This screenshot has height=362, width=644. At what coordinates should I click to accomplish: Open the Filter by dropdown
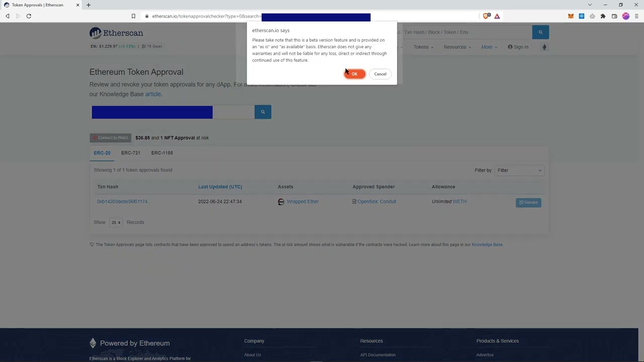(x=519, y=170)
